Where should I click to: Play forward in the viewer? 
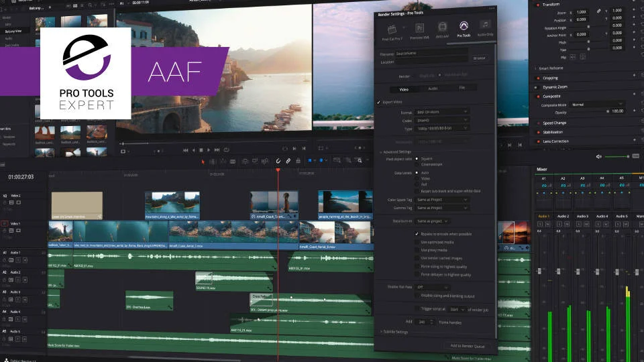[209, 150]
